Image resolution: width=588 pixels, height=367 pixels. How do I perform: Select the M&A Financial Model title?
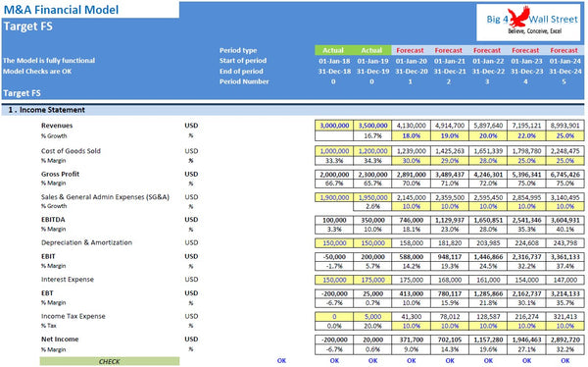pyautogui.click(x=61, y=10)
